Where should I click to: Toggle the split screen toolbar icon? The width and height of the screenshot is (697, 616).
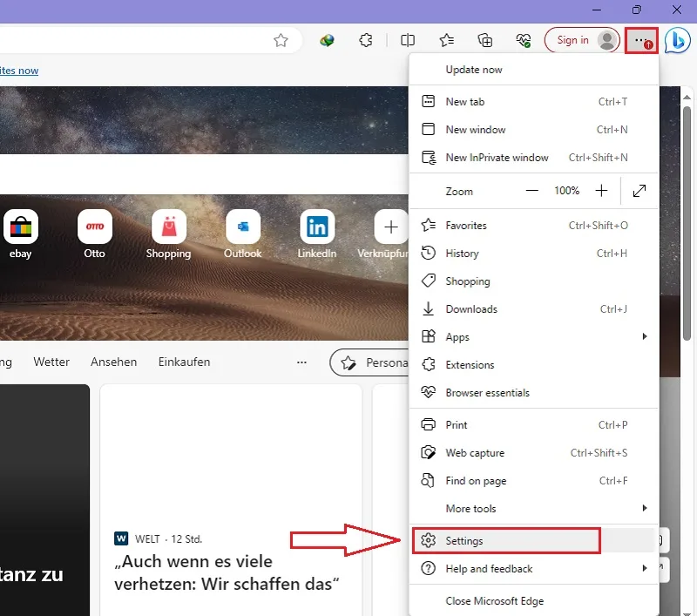pos(408,40)
